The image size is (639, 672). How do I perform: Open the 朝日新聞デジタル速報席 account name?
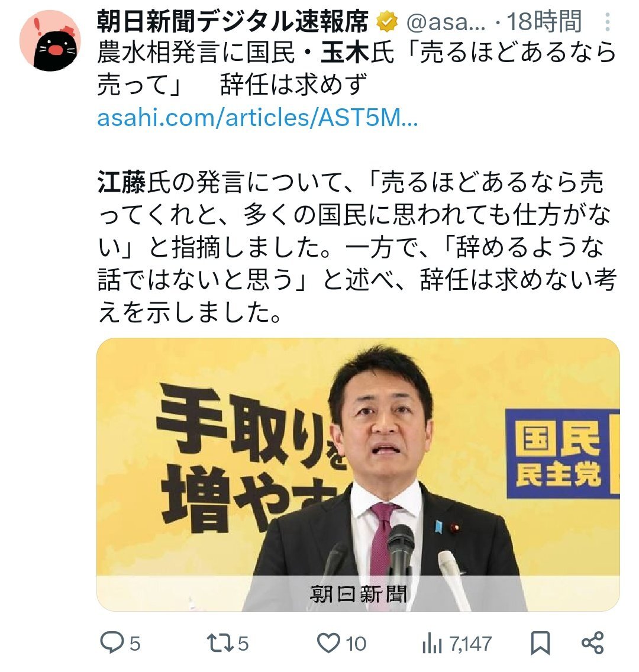(233, 21)
